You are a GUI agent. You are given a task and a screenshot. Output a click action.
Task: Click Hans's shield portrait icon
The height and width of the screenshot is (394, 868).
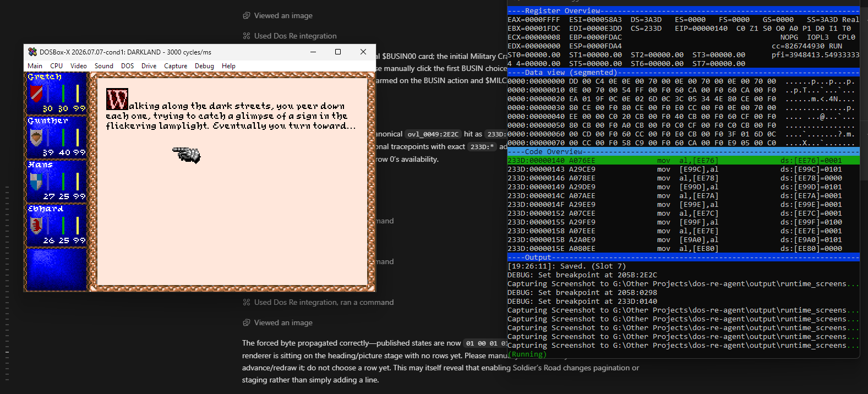[x=36, y=181]
